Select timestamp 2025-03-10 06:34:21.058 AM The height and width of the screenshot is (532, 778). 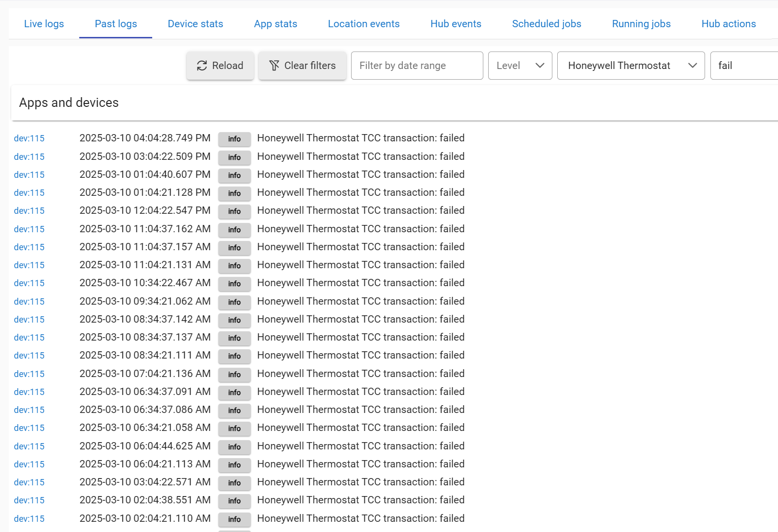(x=145, y=428)
